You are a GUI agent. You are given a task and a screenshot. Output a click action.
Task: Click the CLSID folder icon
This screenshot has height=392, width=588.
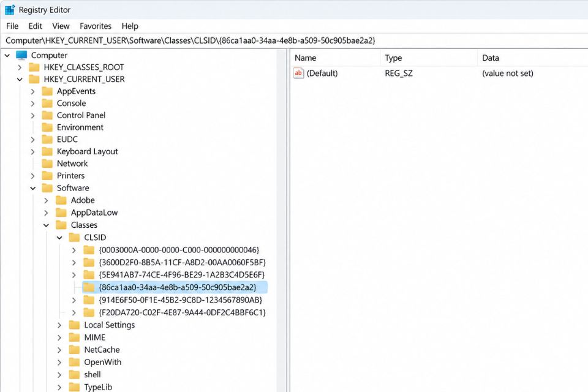tap(74, 238)
